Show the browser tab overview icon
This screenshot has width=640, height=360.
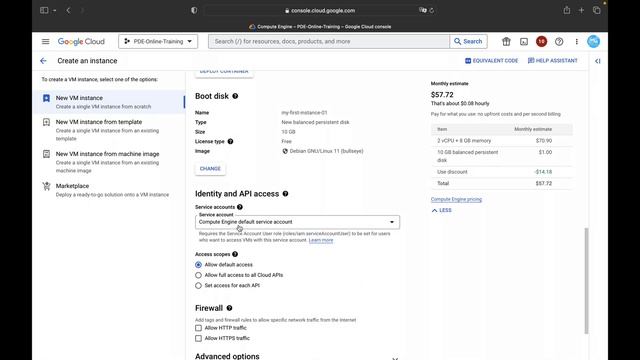tap(596, 10)
